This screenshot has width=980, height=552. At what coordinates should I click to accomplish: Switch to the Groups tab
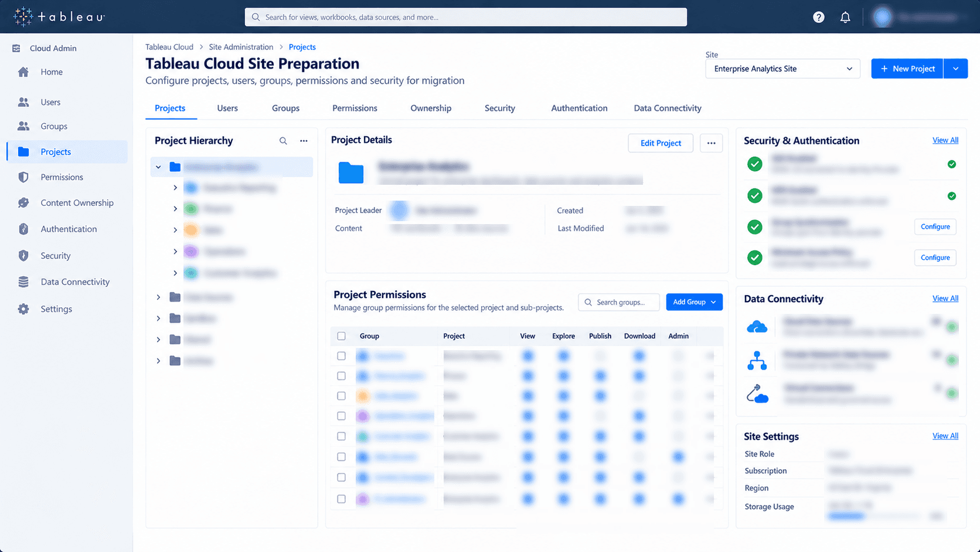click(x=285, y=108)
